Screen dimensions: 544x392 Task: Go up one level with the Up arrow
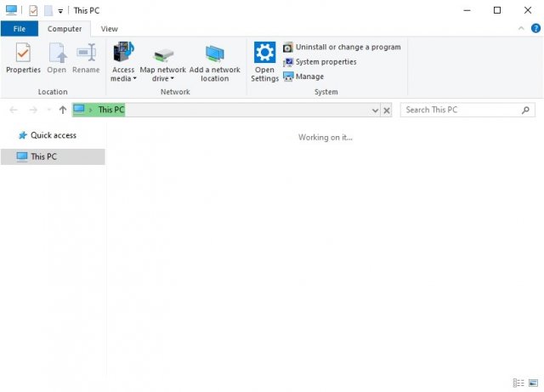click(63, 110)
